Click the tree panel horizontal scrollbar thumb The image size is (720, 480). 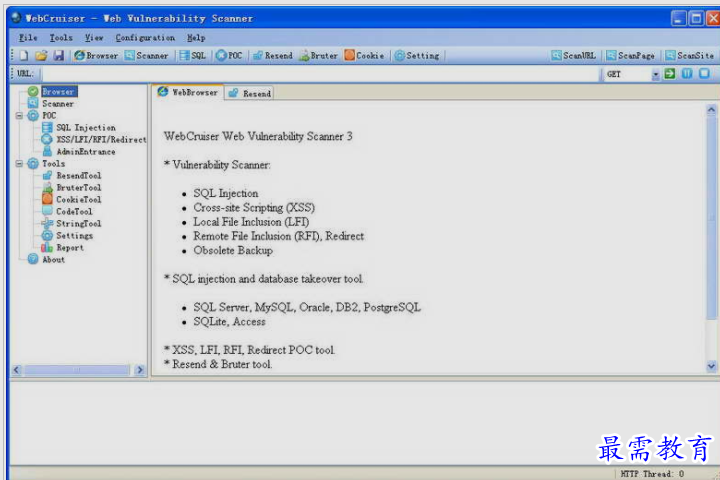pyautogui.click(x=77, y=370)
